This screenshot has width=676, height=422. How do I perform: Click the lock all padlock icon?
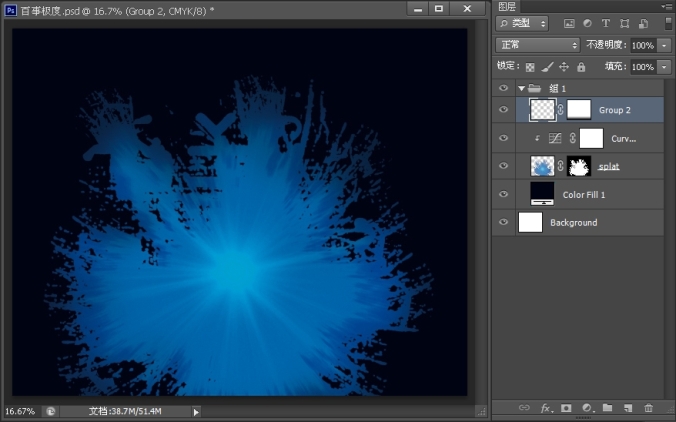[581, 67]
